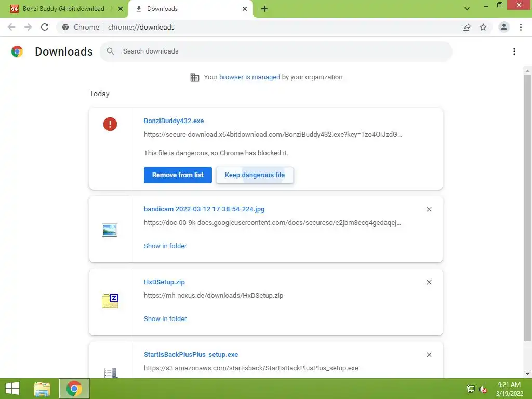Go back with the browser back arrow
This screenshot has width=532, height=399.
pyautogui.click(x=11, y=27)
